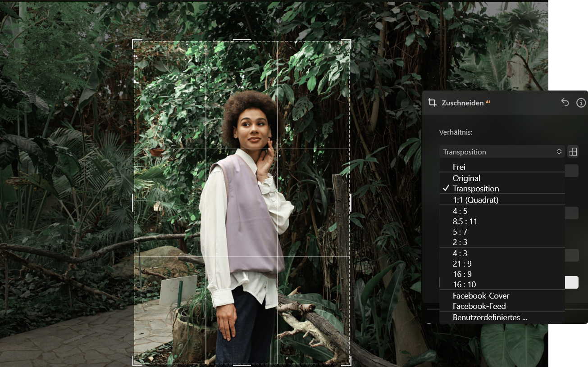Select the 8.5 : 11 ratio
Image resolution: width=588 pixels, height=367 pixels.
(x=502, y=222)
